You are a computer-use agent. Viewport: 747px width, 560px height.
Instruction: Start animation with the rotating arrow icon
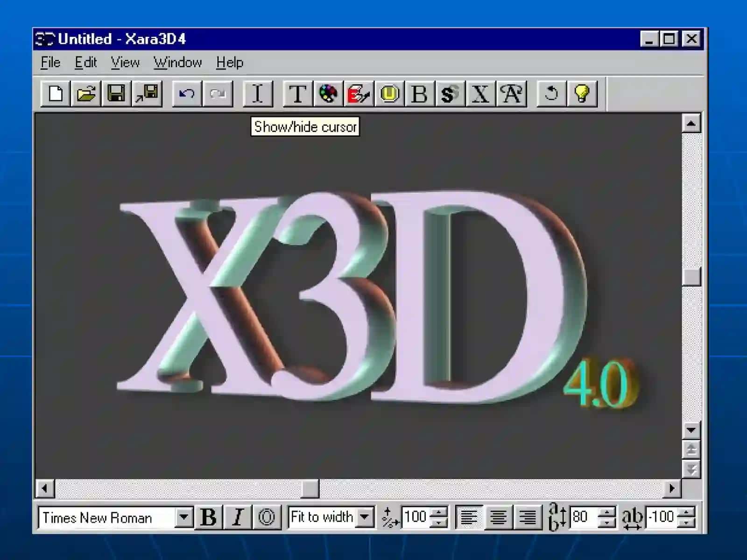(x=551, y=94)
